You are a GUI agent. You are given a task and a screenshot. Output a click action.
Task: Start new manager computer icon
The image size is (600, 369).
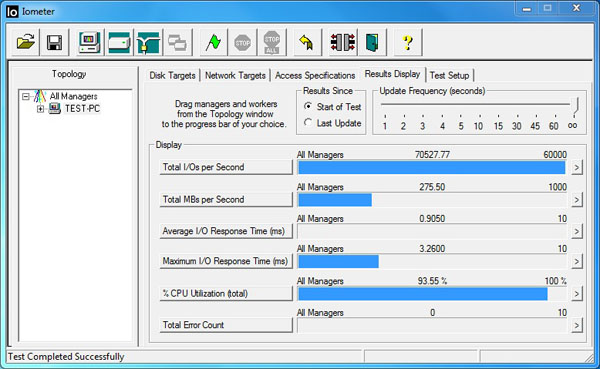click(x=90, y=42)
